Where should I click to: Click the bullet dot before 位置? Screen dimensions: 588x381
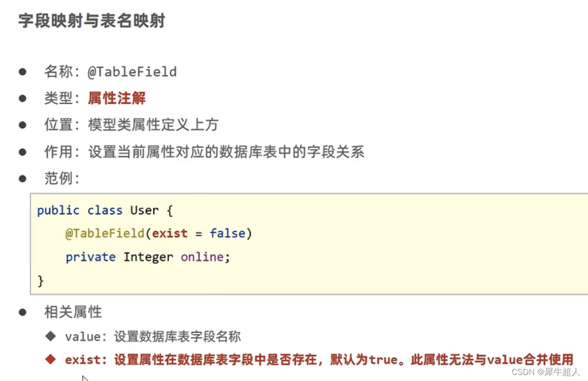23,125
